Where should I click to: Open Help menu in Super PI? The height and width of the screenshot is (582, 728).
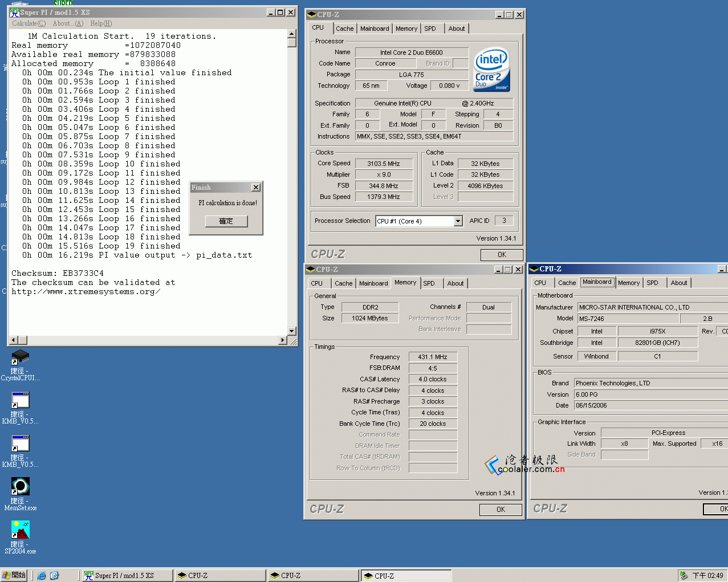pos(101,23)
